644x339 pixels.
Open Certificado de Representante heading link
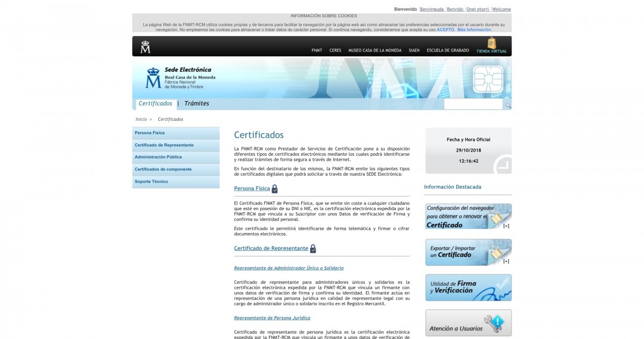pos(271,248)
